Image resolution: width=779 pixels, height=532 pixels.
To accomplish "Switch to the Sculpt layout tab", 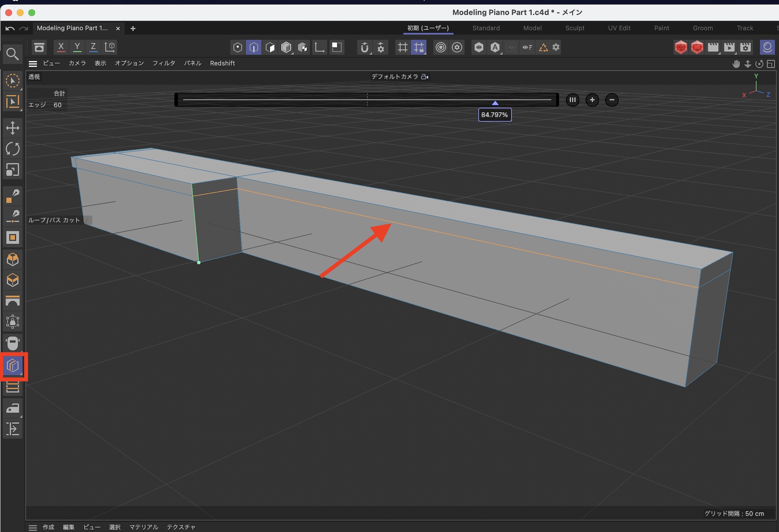I will point(575,28).
